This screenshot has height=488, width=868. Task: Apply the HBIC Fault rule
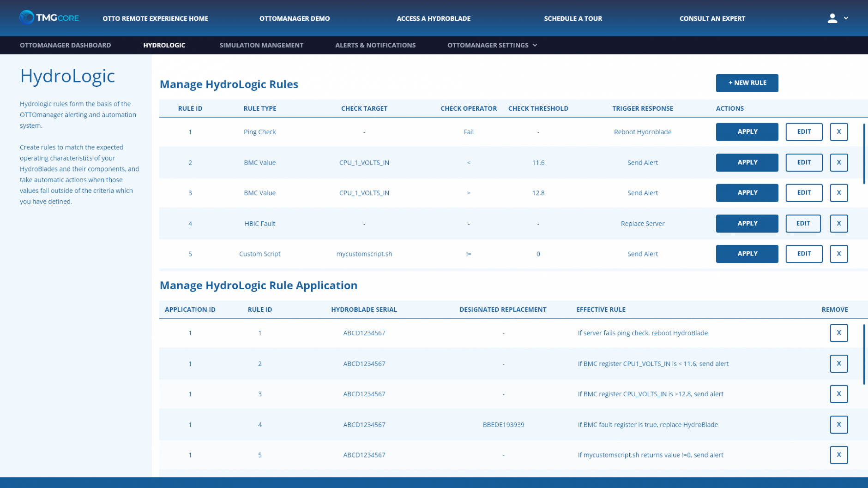(x=747, y=223)
